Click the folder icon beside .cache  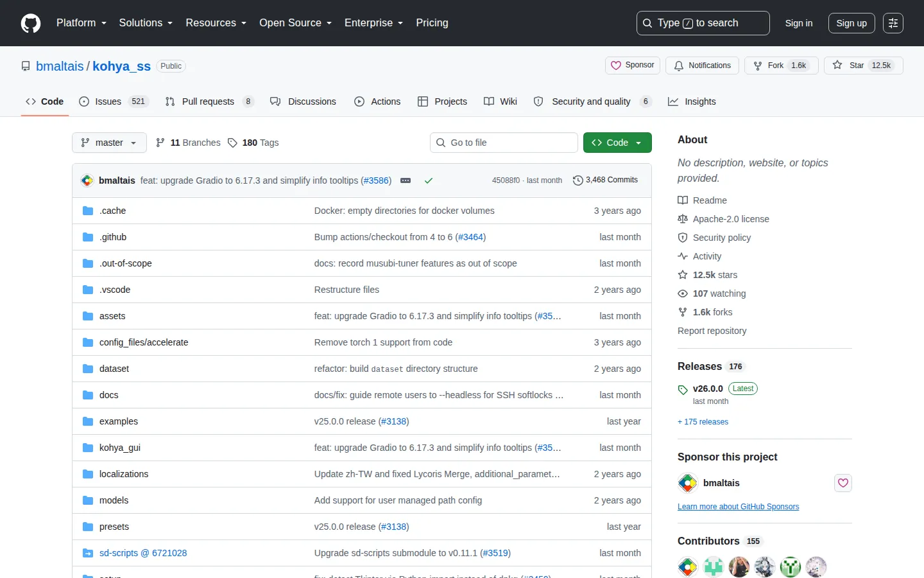[88, 211]
